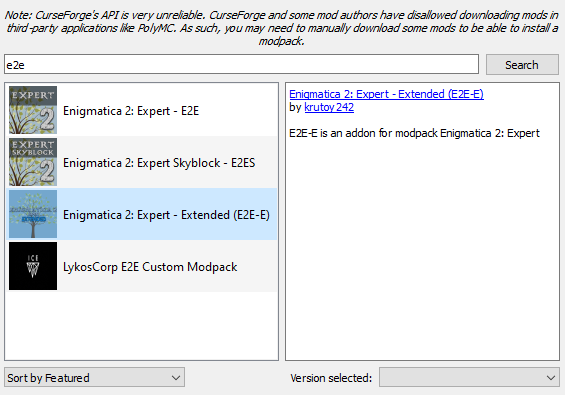The height and width of the screenshot is (395, 565).
Task: Click the LykosCorp ICE pack icon
Action: (33, 266)
